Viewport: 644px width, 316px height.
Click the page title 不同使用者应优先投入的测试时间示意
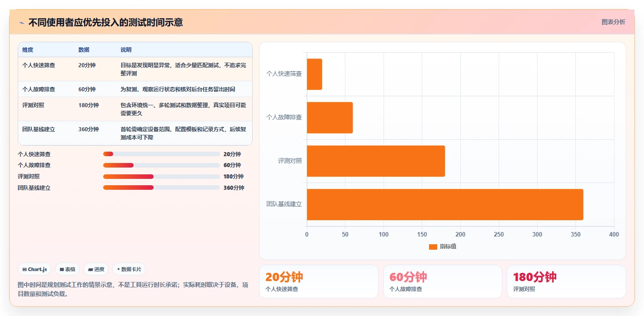106,22
